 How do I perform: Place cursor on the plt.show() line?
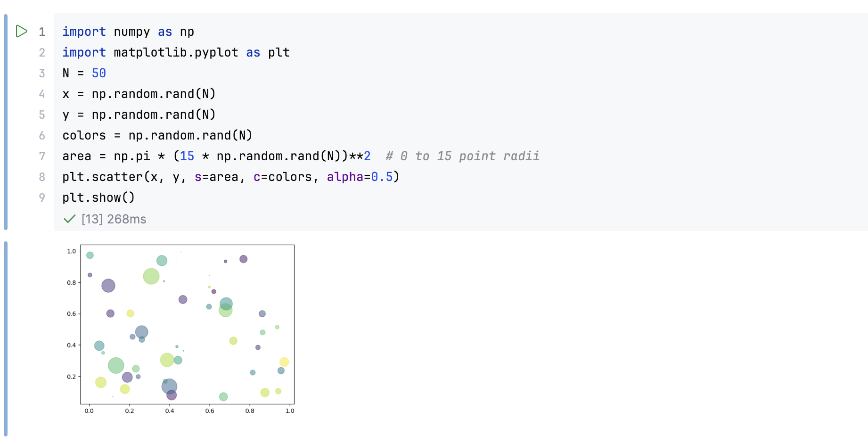click(98, 198)
